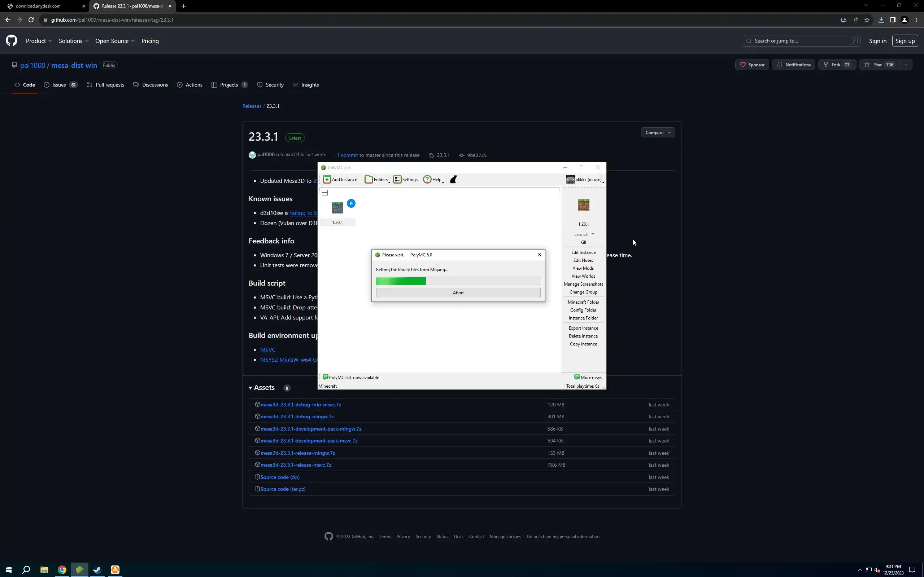
Task: Abort the library download
Action: click(458, 293)
